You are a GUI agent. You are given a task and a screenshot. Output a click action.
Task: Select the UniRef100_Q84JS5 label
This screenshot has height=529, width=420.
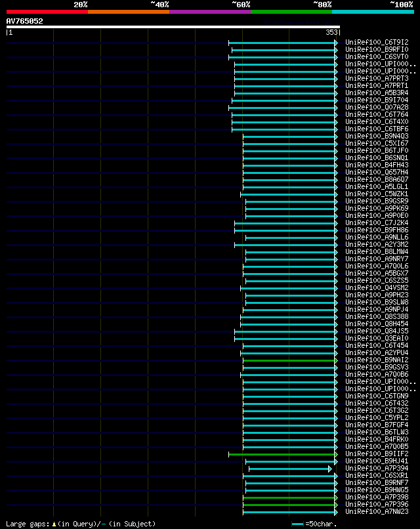377,331
